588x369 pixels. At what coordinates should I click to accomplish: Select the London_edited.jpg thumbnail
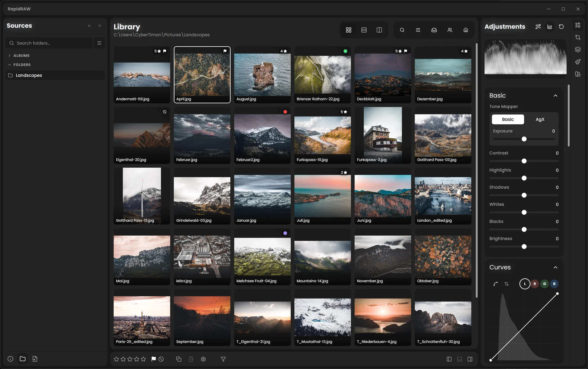(x=443, y=196)
